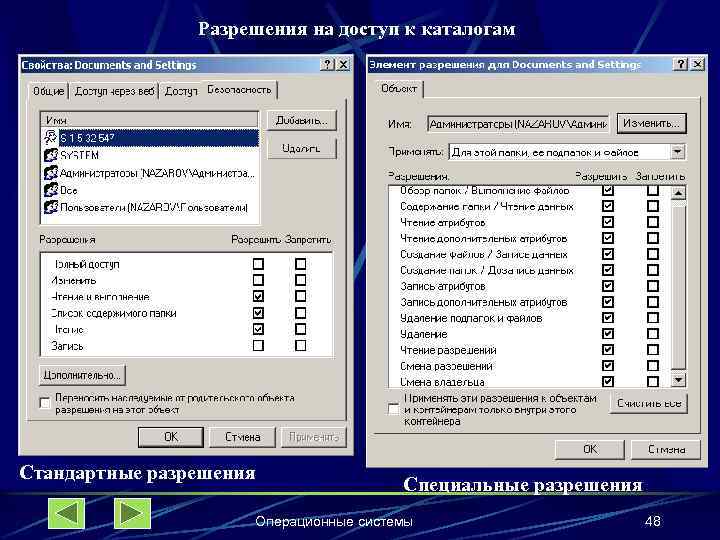Check Deny for Содержание папки / Чтение данных

coord(652,206)
